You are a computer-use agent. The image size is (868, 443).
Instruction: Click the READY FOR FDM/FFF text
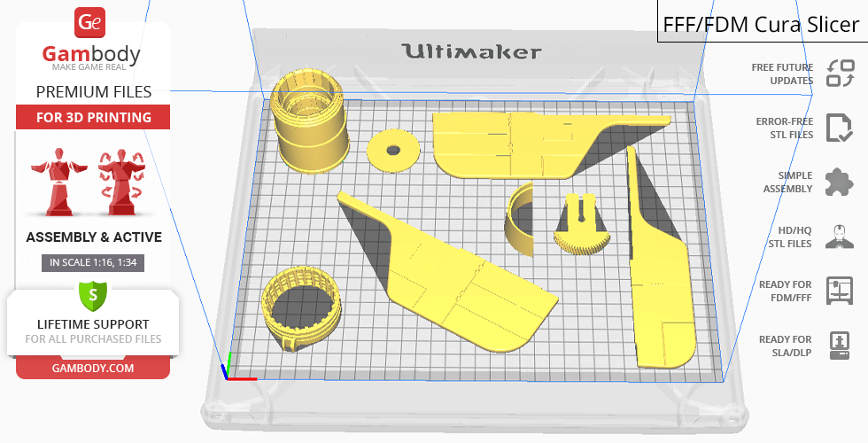coord(785,291)
